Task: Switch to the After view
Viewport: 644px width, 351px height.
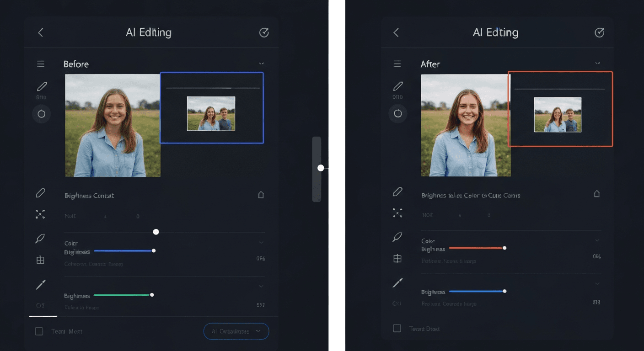Action: point(430,64)
